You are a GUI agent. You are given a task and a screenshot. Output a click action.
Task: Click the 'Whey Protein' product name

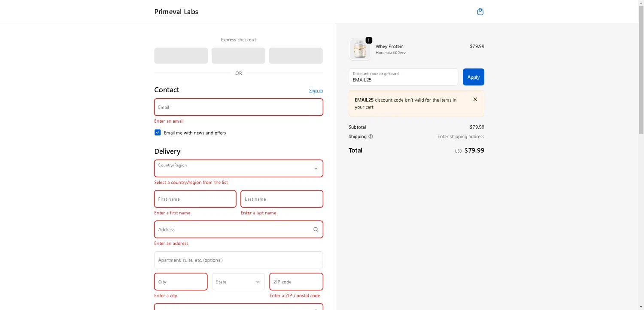[389, 46]
